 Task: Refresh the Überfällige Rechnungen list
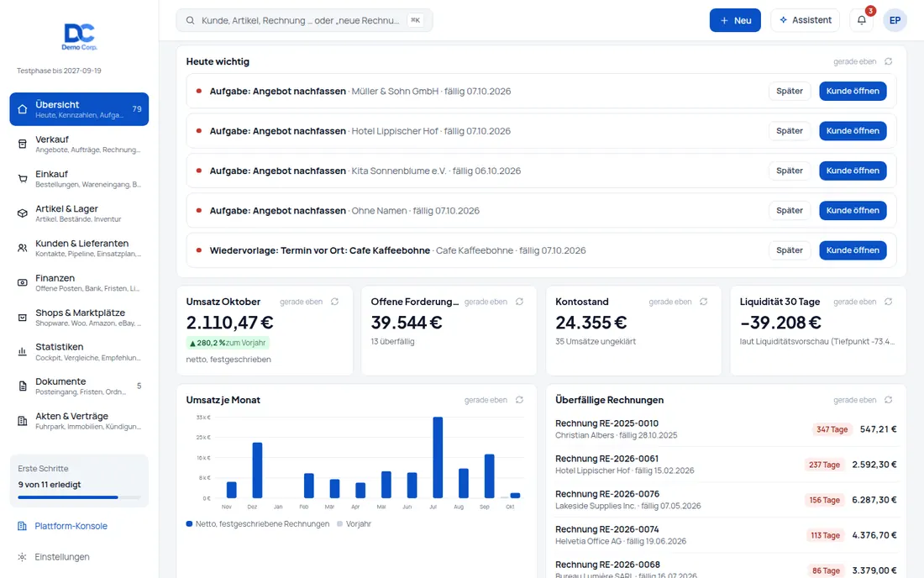(x=888, y=399)
